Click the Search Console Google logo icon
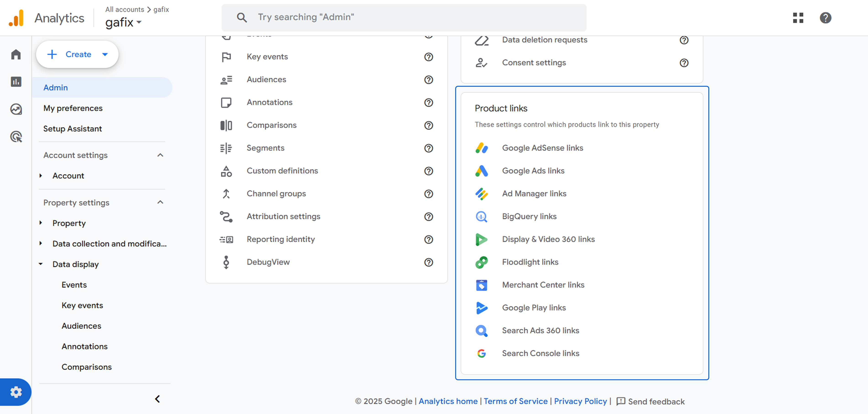Viewport: 868px width, 414px height. (481, 354)
